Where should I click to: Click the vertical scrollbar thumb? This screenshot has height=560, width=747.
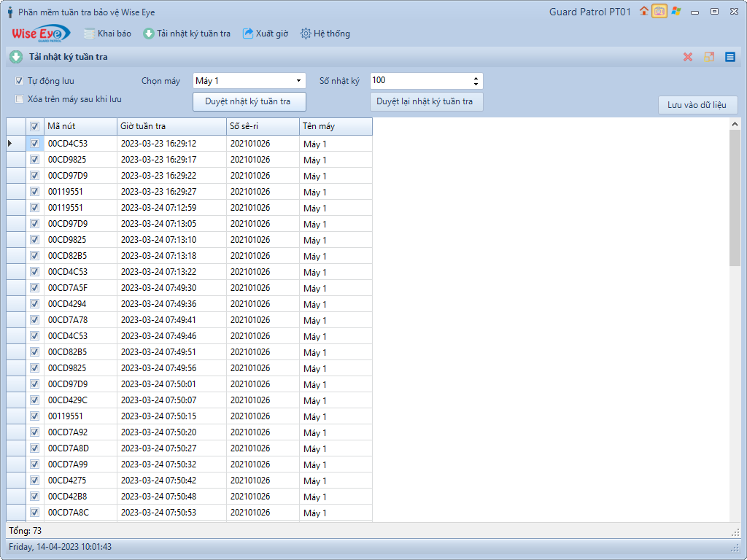[735, 197]
